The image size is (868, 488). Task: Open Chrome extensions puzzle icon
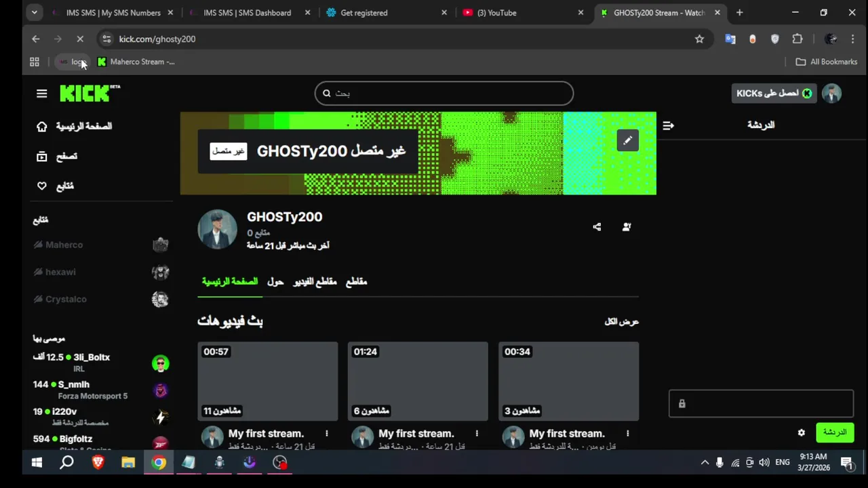coord(797,39)
